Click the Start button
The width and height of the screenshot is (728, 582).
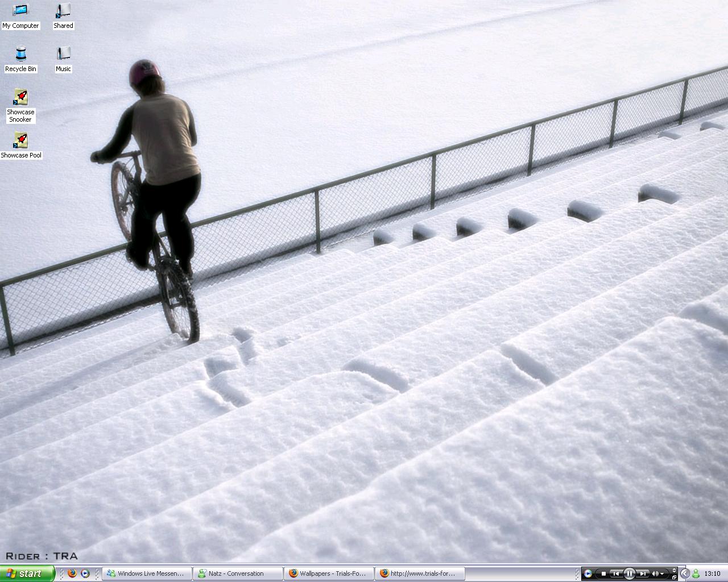(x=27, y=573)
